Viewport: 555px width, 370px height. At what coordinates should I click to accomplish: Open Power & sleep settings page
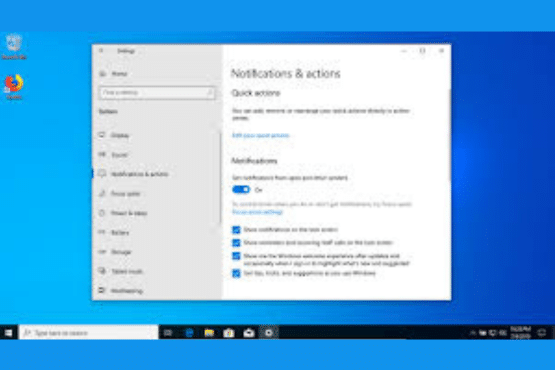tap(129, 213)
